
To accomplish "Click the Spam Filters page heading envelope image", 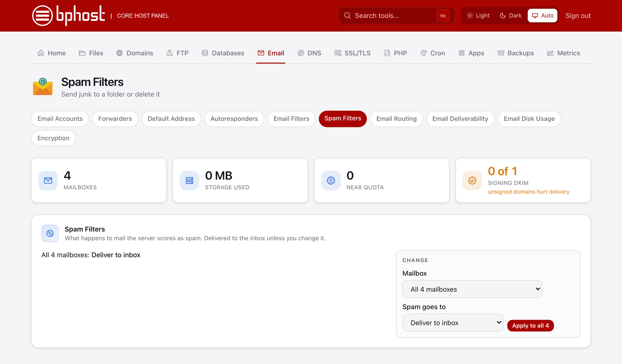I will [43, 87].
